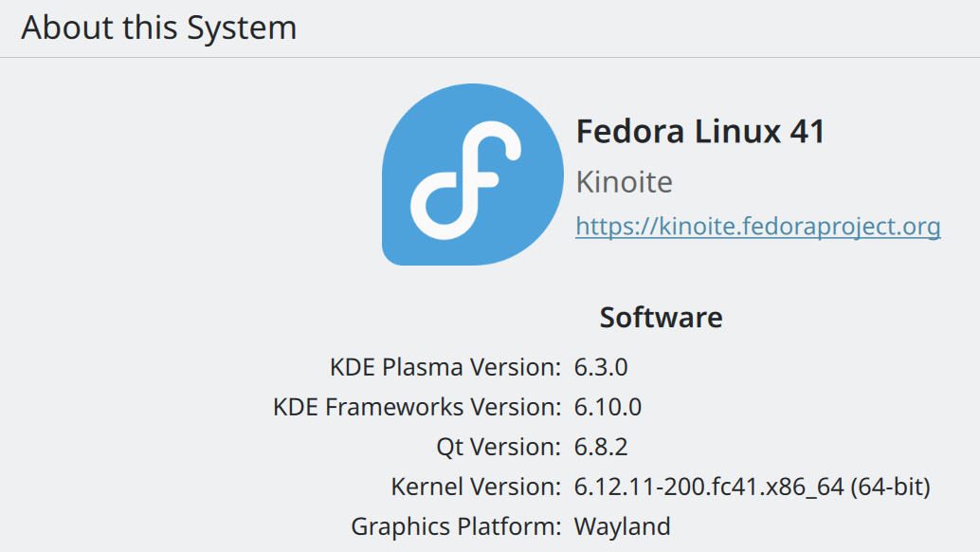Click the separator line below the page title
The image size is (980, 552).
click(490, 58)
